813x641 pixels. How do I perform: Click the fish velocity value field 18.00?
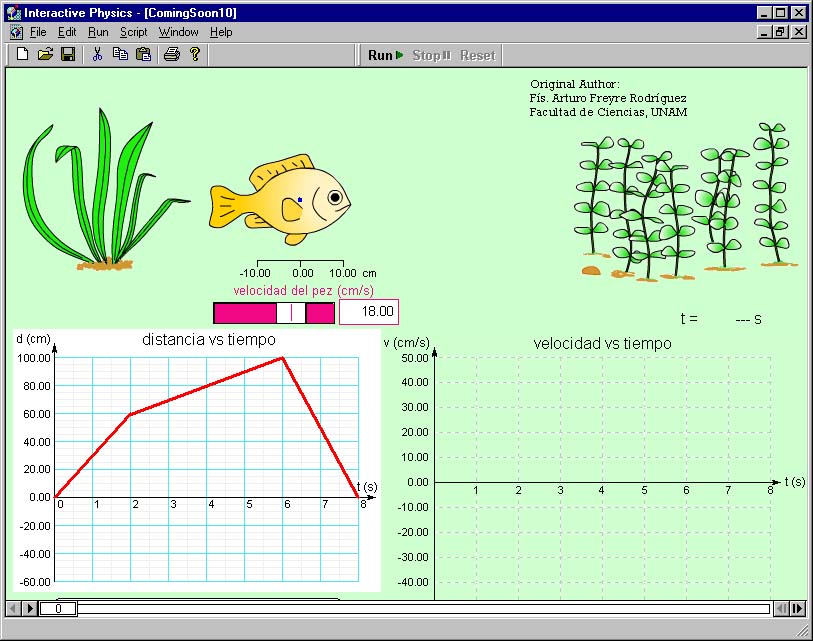click(369, 312)
